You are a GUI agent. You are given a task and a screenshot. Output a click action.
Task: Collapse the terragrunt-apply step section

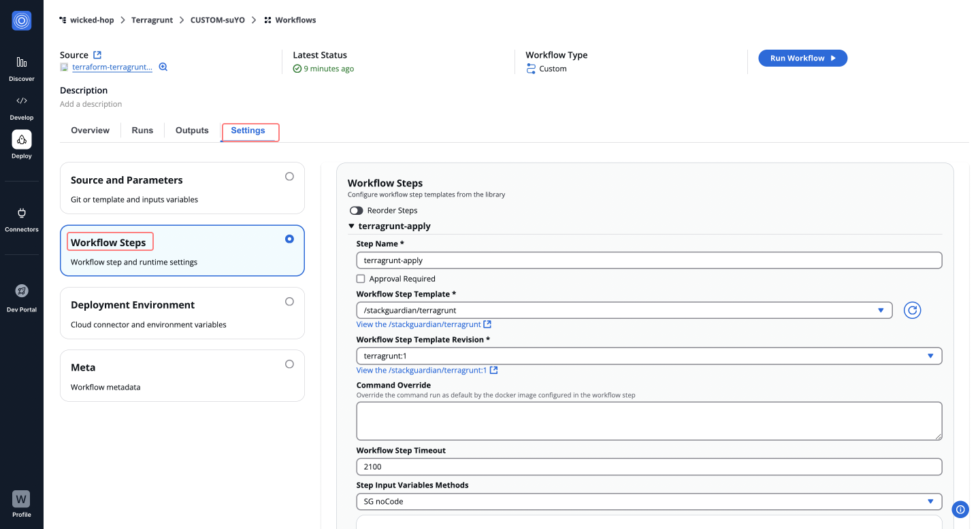click(x=352, y=226)
